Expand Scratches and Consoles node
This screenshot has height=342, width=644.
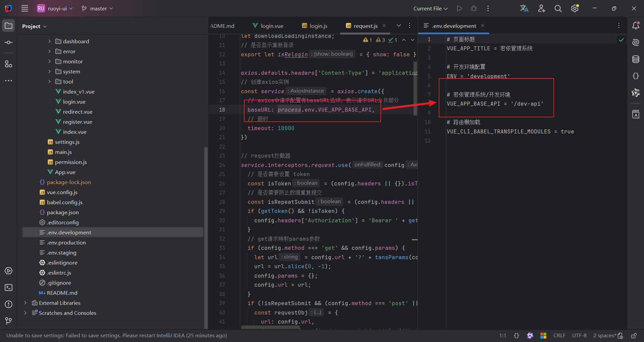coord(25,313)
